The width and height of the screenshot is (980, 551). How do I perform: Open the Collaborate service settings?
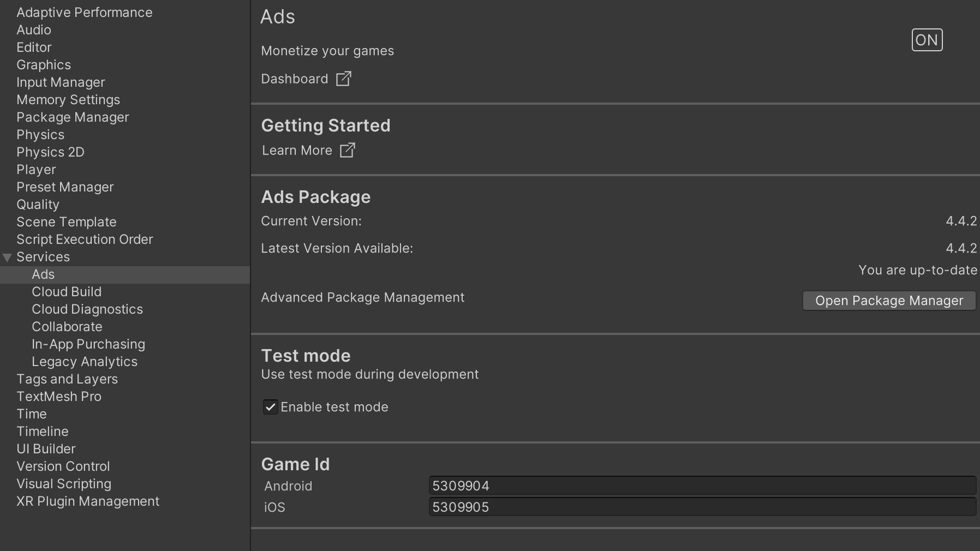(x=67, y=326)
